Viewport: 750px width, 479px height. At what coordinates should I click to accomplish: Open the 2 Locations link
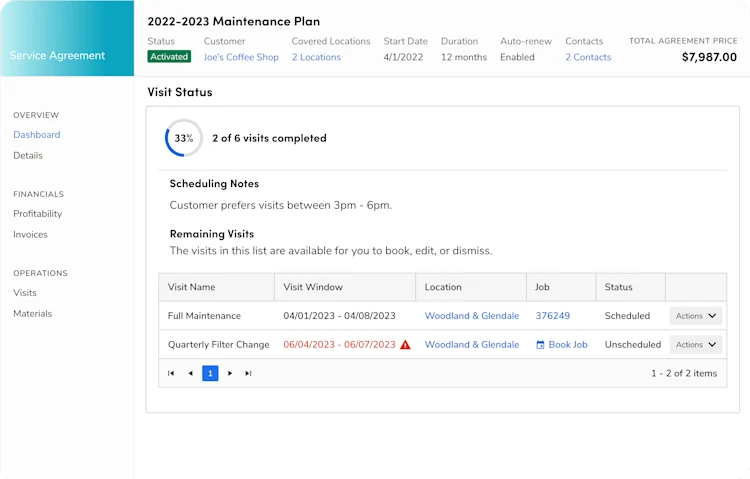pos(316,57)
